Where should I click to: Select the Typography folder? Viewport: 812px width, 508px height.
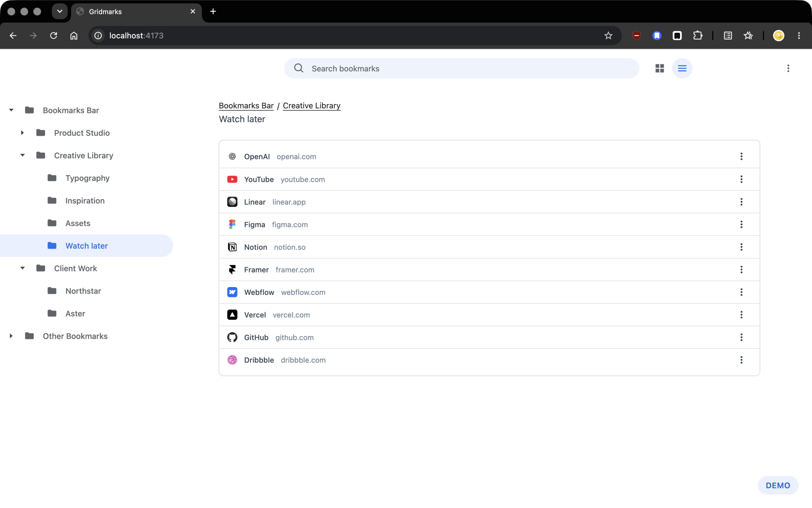pos(86,178)
